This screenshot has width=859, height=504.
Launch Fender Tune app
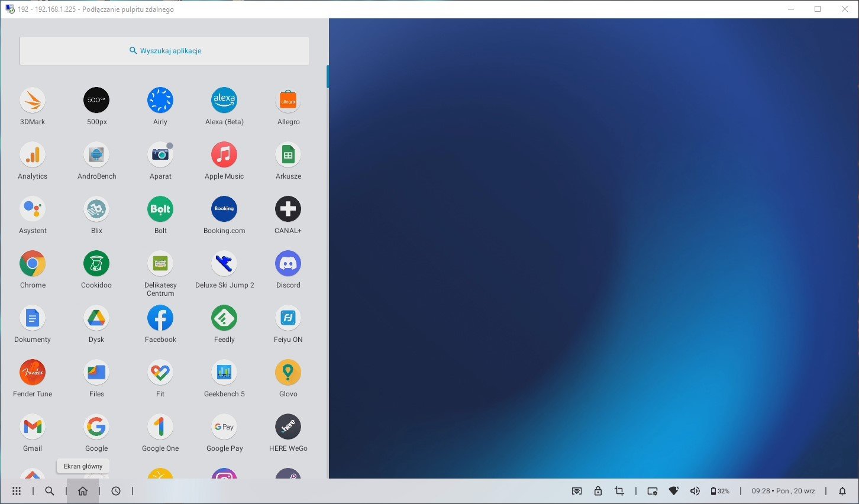33,372
